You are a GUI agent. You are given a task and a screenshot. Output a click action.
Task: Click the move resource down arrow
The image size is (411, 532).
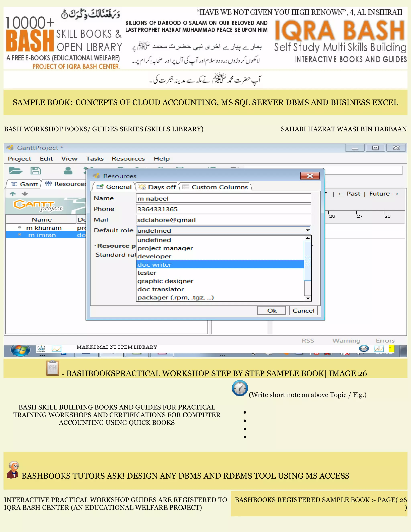(25, 194)
